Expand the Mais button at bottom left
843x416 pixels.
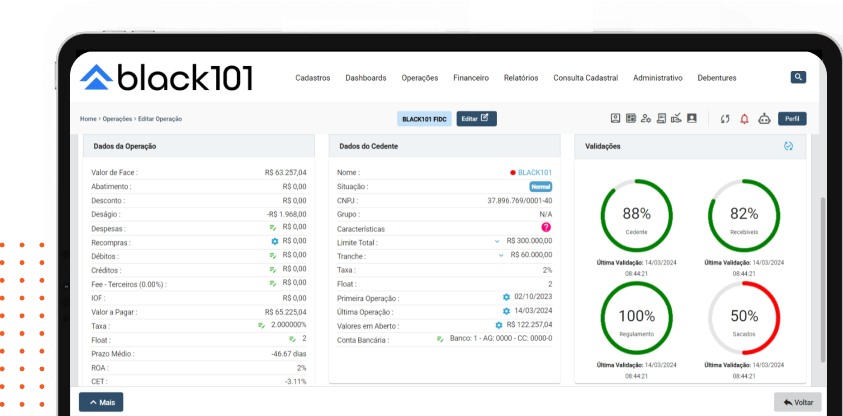101,402
